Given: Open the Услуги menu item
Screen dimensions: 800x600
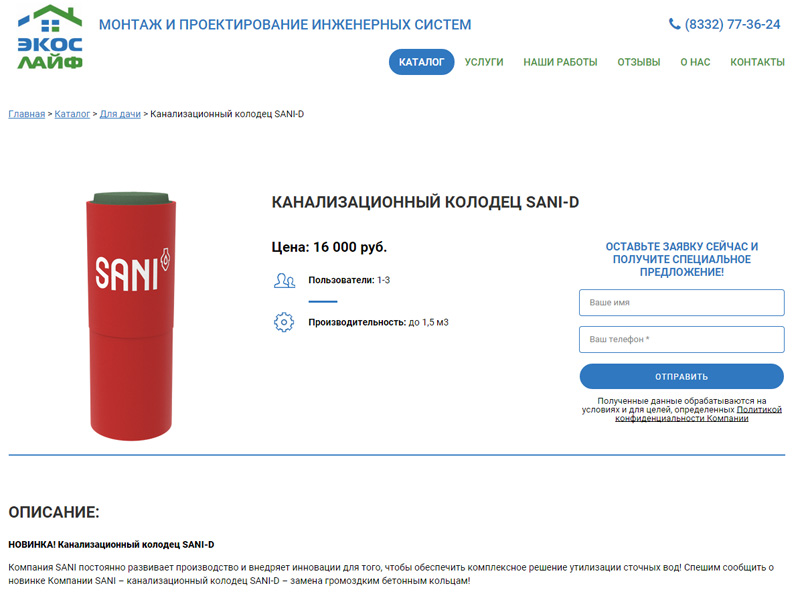Looking at the screenshot, I should [x=484, y=62].
